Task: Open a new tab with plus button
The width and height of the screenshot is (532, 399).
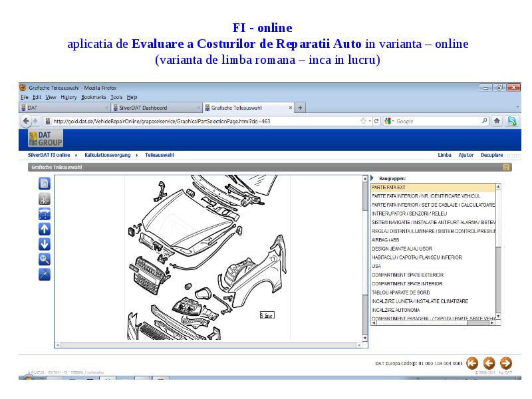Action: (x=300, y=108)
